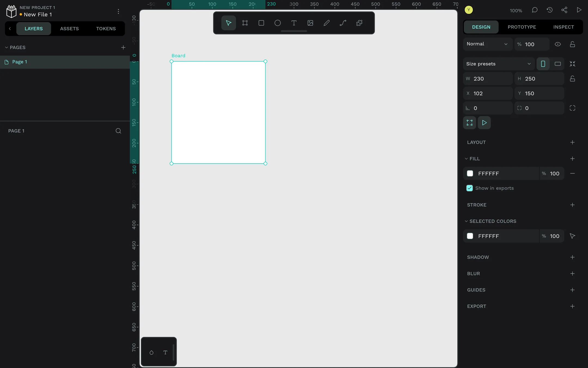Select horizontal orientation toggle
This screenshot has width=588, height=368.
[558, 64]
